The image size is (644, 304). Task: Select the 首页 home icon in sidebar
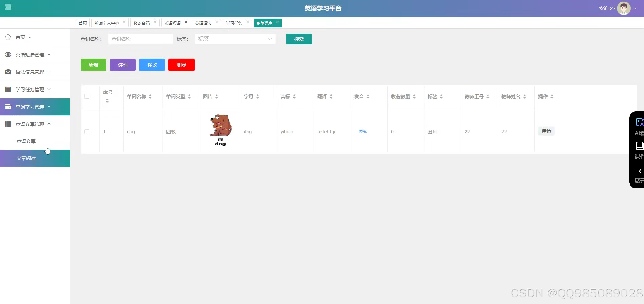[x=8, y=37]
